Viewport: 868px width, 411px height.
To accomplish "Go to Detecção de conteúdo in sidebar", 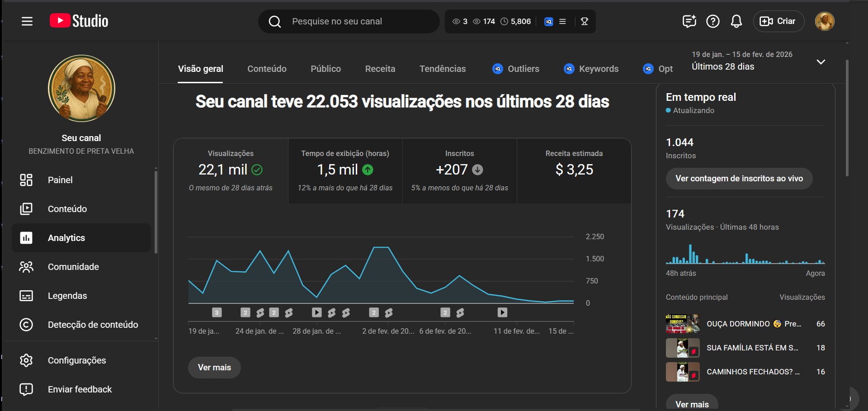I will click(93, 325).
